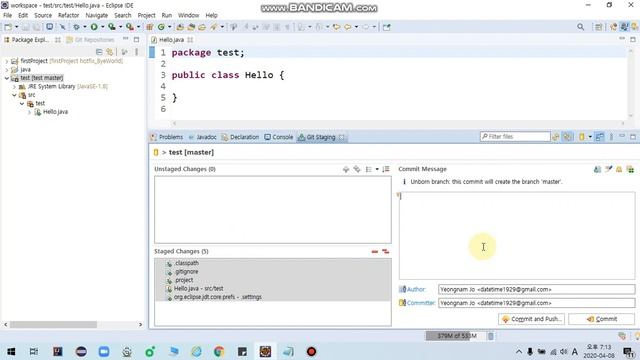This screenshot has height=360, width=640.
Task: Open the File menu
Action: [x=7, y=15]
